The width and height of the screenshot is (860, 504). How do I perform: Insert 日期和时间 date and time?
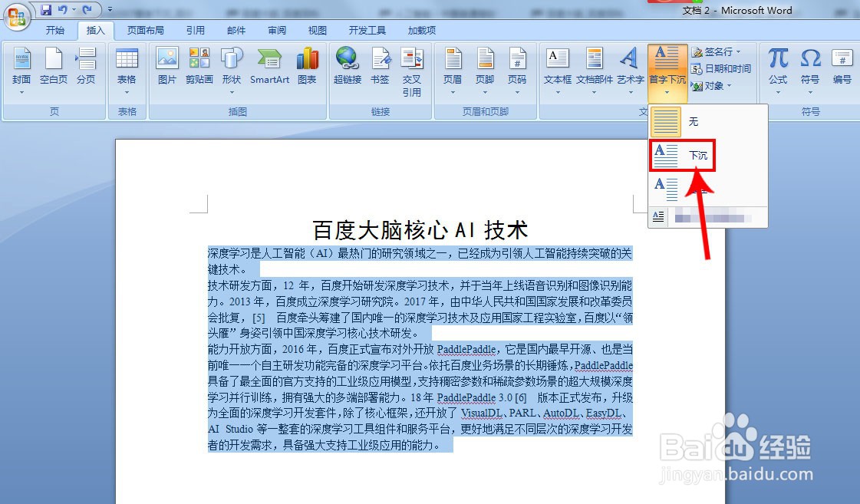[720, 68]
